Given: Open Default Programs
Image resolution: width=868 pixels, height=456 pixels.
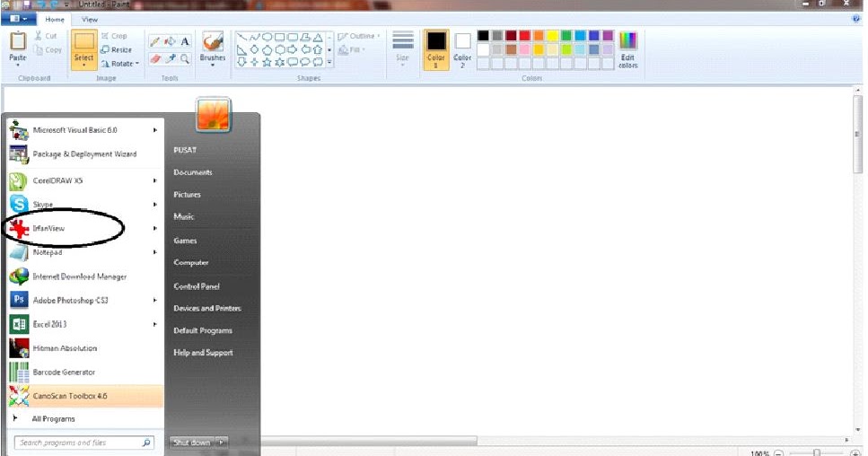Looking at the screenshot, I should (203, 330).
